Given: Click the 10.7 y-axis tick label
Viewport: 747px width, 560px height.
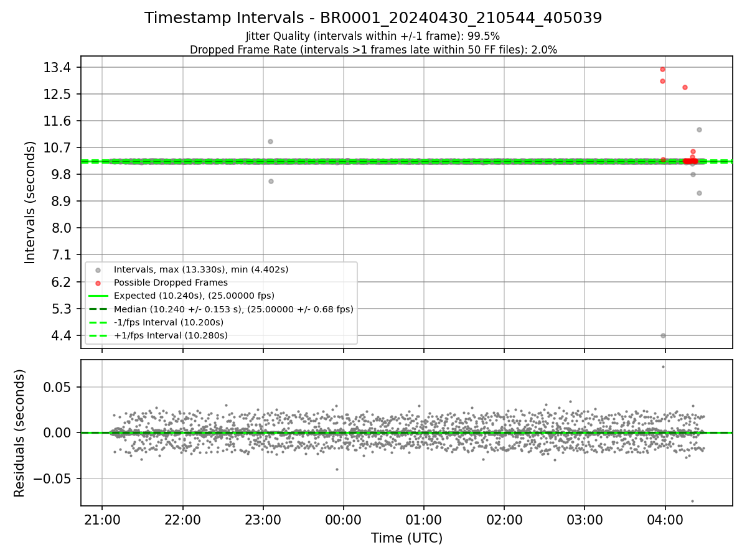Looking at the screenshot, I should click(x=57, y=147).
